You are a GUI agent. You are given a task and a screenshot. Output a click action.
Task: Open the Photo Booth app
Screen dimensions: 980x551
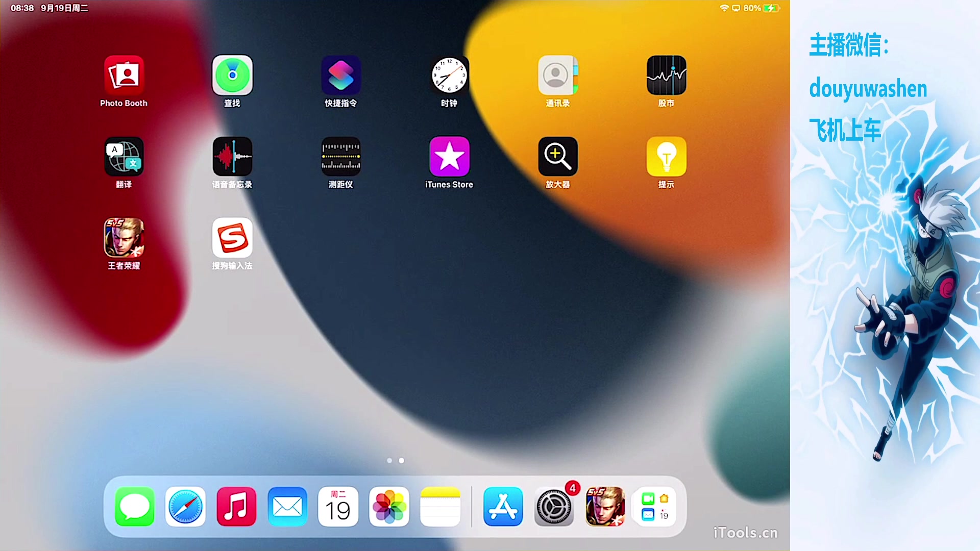coord(124,76)
